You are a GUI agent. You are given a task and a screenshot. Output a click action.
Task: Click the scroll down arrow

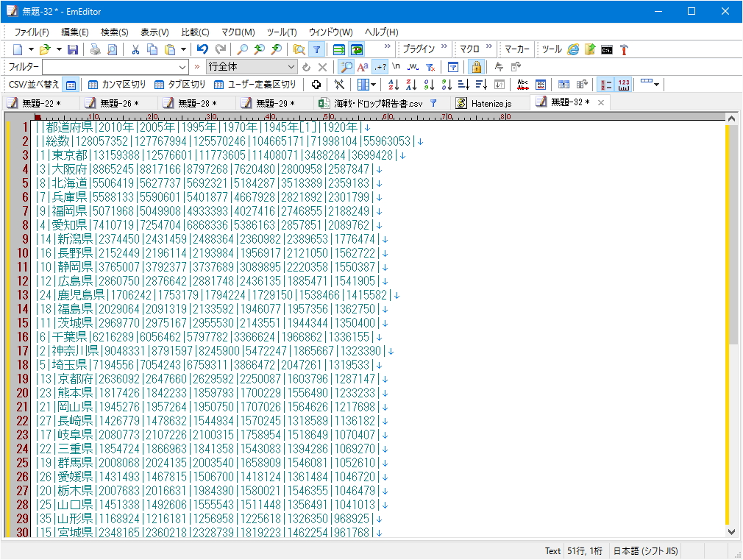[733, 531]
